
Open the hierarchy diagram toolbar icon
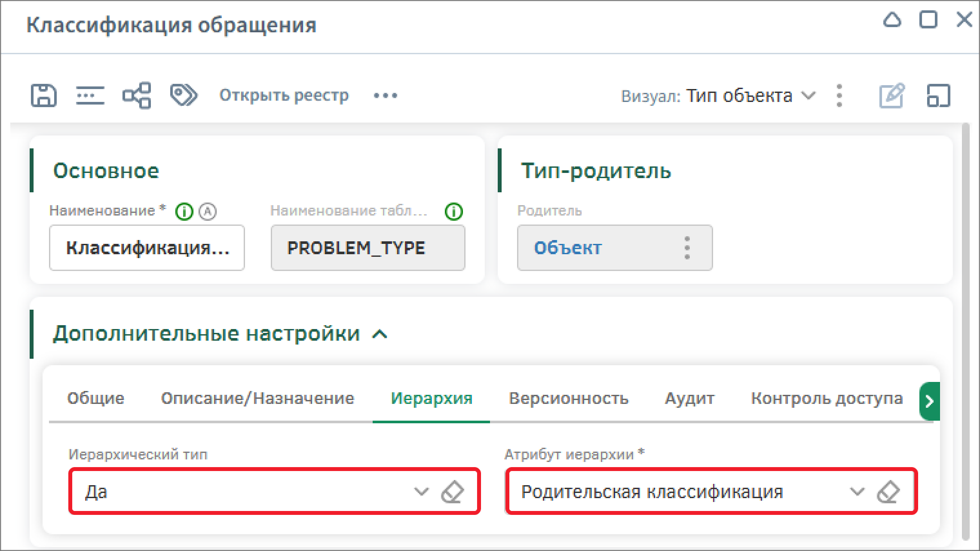pos(137,95)
